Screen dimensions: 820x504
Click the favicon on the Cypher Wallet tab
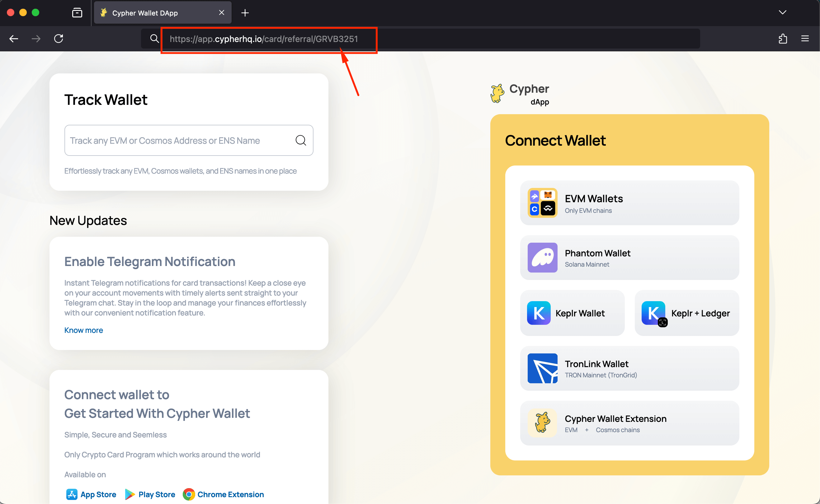(104, 13)
